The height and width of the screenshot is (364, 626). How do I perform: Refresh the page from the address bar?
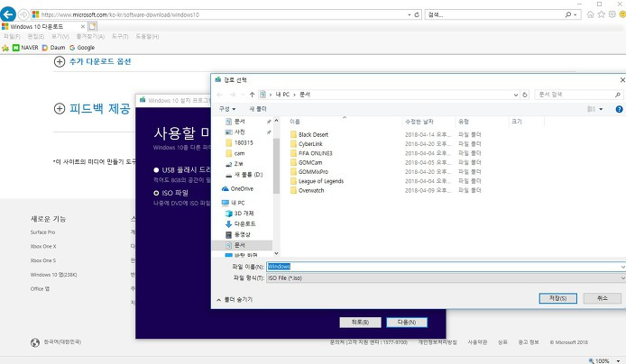(x=417, y=14)
